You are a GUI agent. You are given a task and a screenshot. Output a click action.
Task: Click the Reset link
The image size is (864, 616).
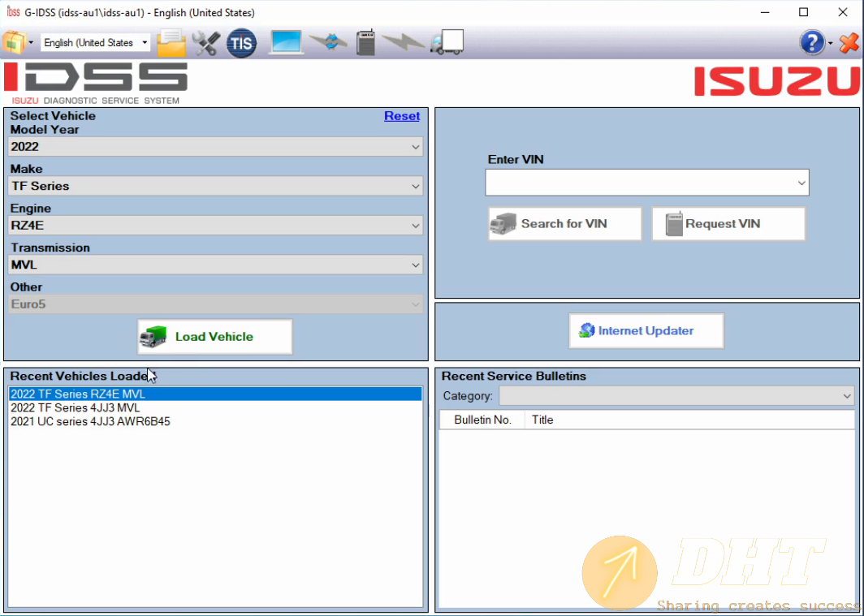[x=402, y=116]
